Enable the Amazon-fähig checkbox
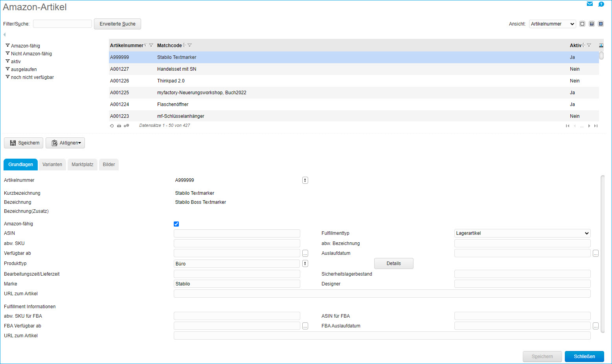612x364 pixels. click(176, 224)
